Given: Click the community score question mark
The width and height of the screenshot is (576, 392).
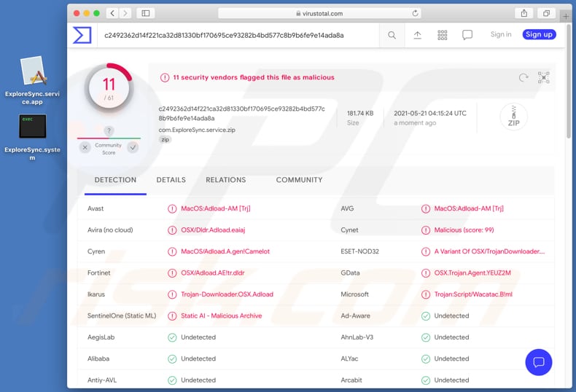Looking at the screenshot, I should click(109, 130).
